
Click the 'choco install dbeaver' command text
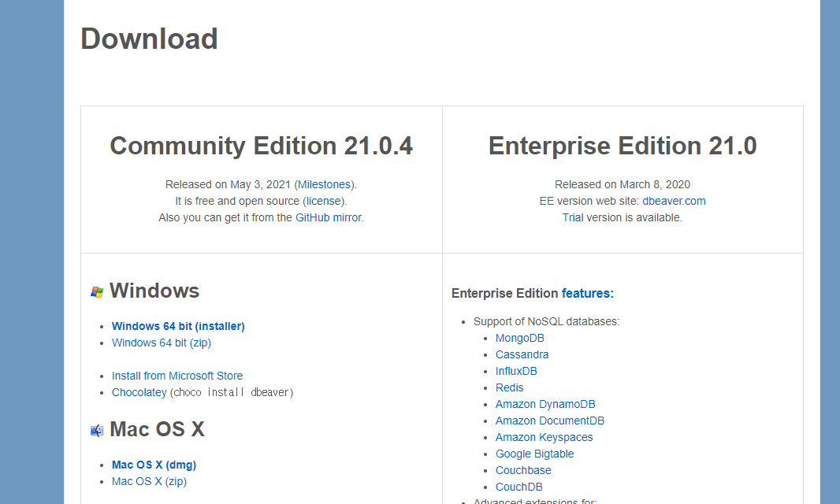tap(232, 393)
